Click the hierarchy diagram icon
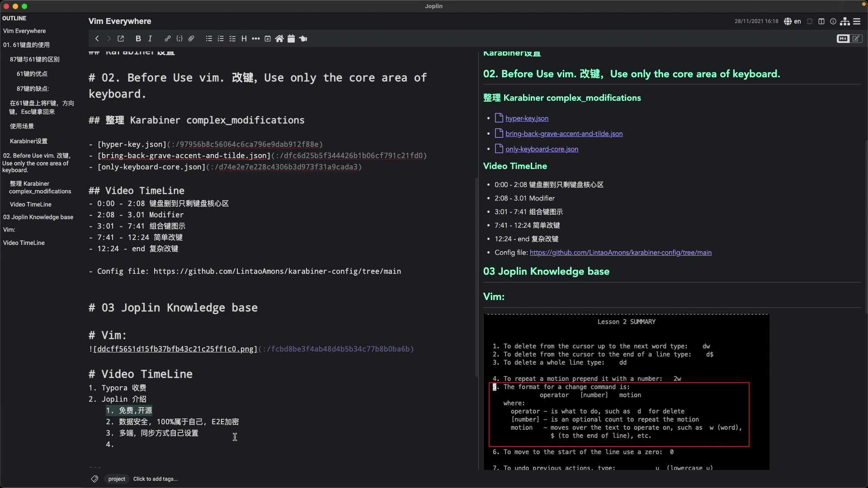 coord(845,21)
